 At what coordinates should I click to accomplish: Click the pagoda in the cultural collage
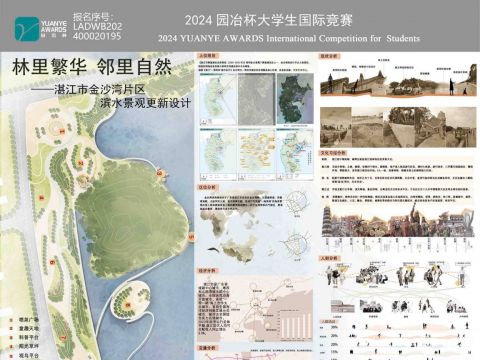click(x=327, y=221)
